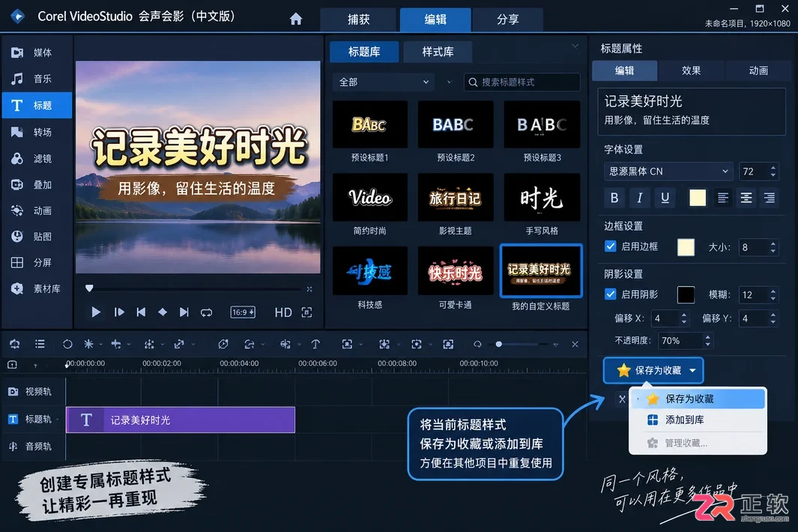Viewport: 798px width, 532px height.
Task: Select the 标题 title tool in sidebar
Action: pos(37,106)
